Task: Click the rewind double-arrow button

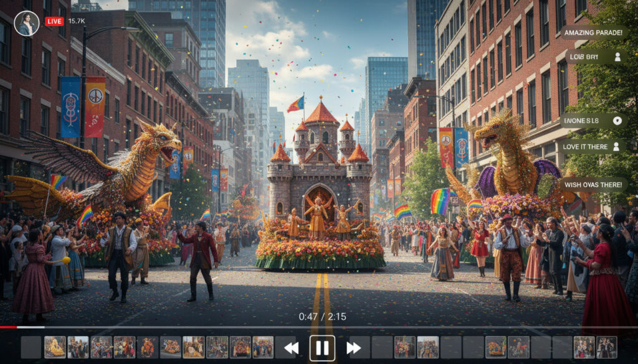Action: [x=291, y=348]
